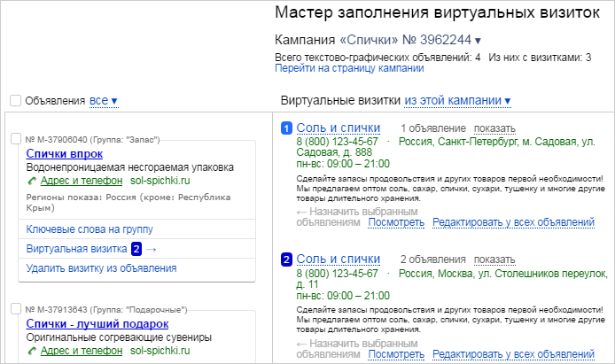Click the blue number 1 vCard badge

coord(286,128)
